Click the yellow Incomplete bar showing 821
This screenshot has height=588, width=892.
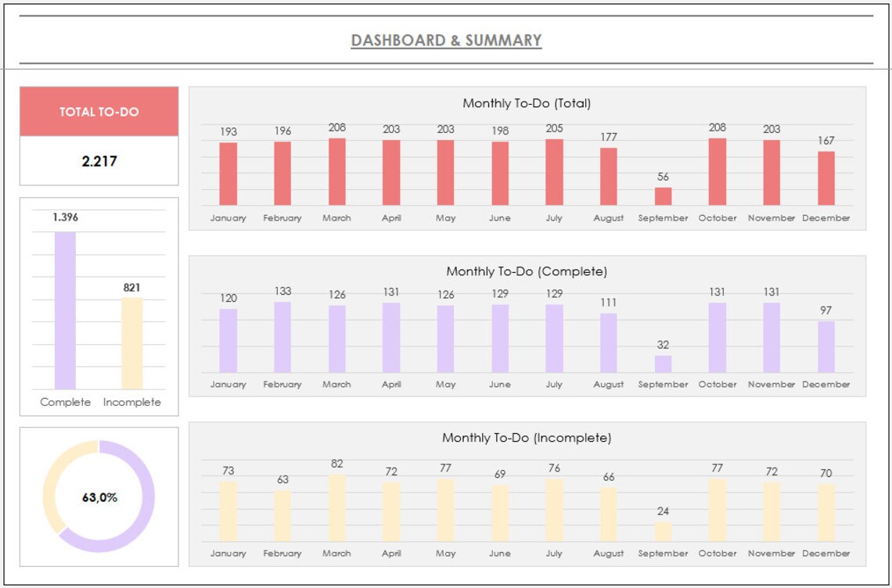pos(131,344)
